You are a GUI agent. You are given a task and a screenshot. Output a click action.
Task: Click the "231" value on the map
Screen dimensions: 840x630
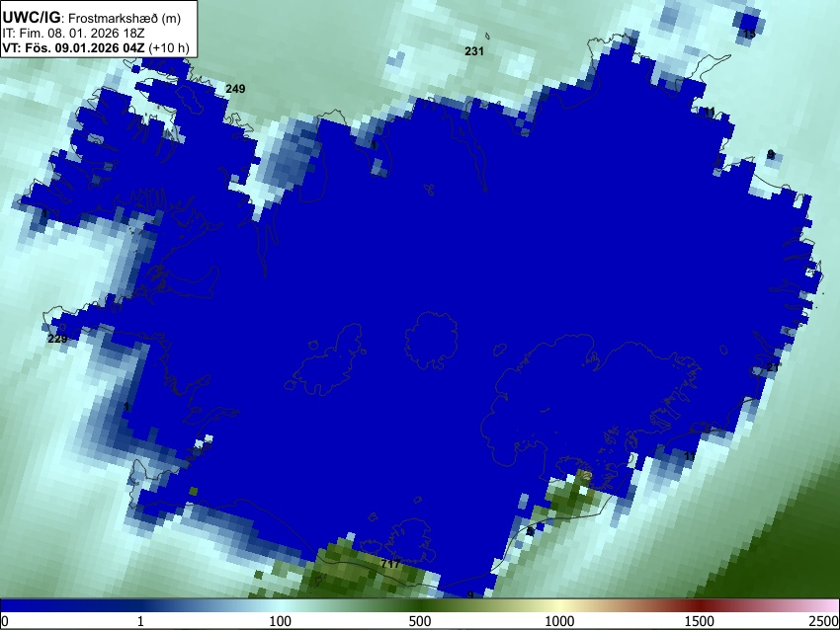pos(474,51)
